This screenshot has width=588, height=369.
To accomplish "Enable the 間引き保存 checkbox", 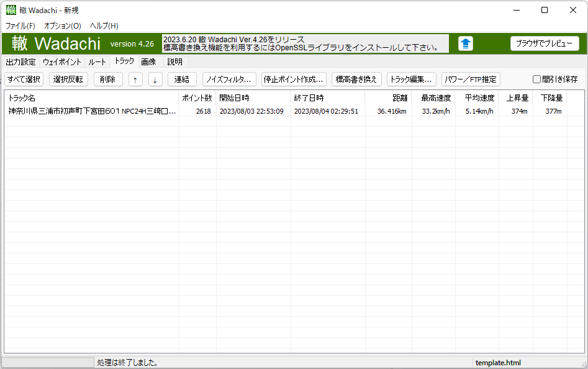I will tap(536, 79).
